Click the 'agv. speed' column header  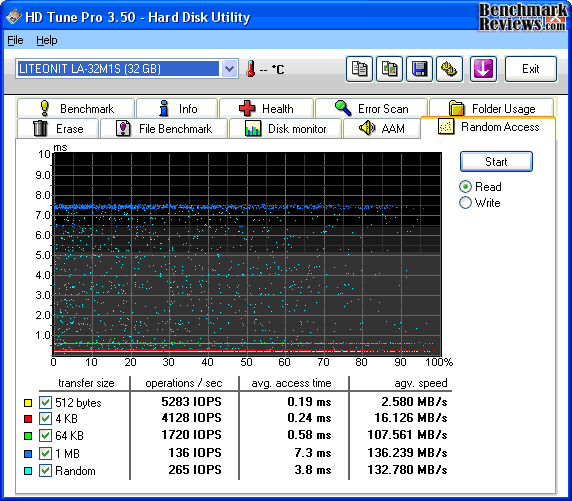pos(421,383)
